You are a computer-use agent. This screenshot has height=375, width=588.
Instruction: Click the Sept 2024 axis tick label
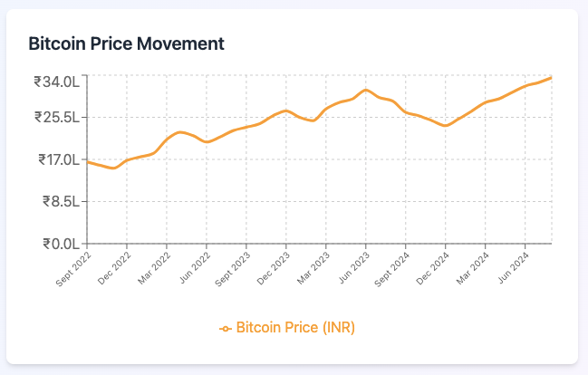391,267
